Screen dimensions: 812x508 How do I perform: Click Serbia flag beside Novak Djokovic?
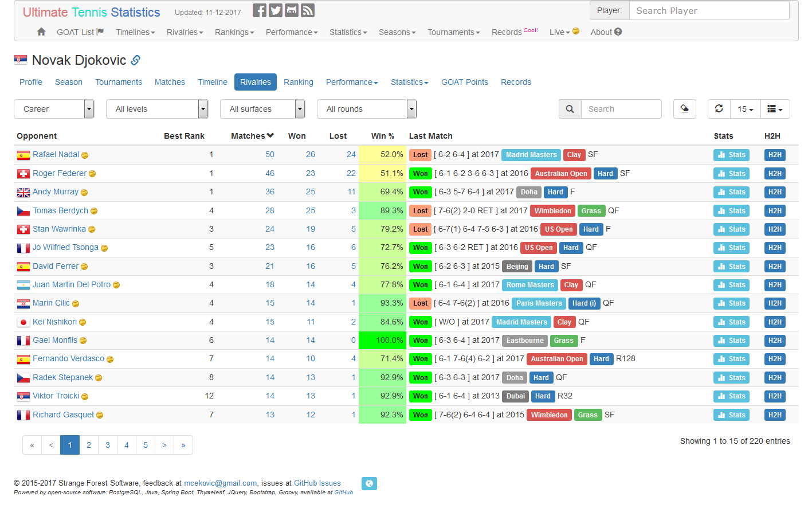[x=21, y=60]
